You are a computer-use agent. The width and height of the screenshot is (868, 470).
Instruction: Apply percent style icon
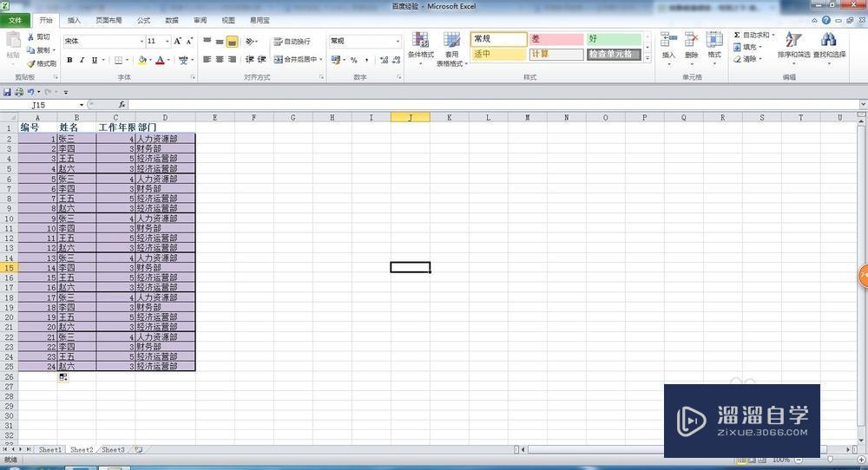coord(354,60)
